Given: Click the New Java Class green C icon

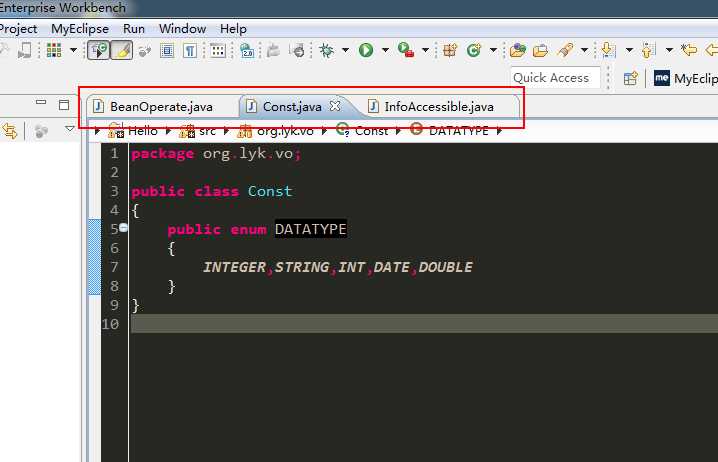Looking at the screenshot, I should pos(474,50).
